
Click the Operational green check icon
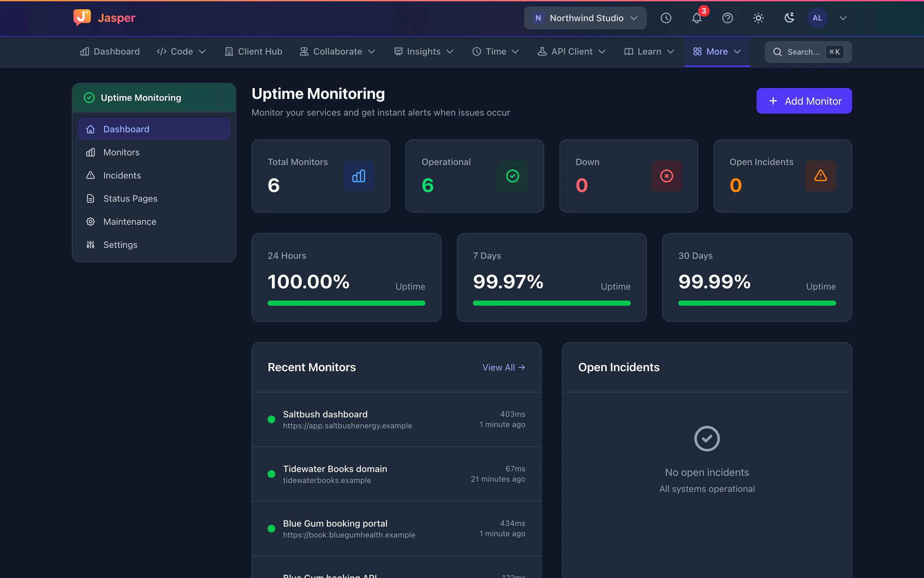[x=512, y=176]
